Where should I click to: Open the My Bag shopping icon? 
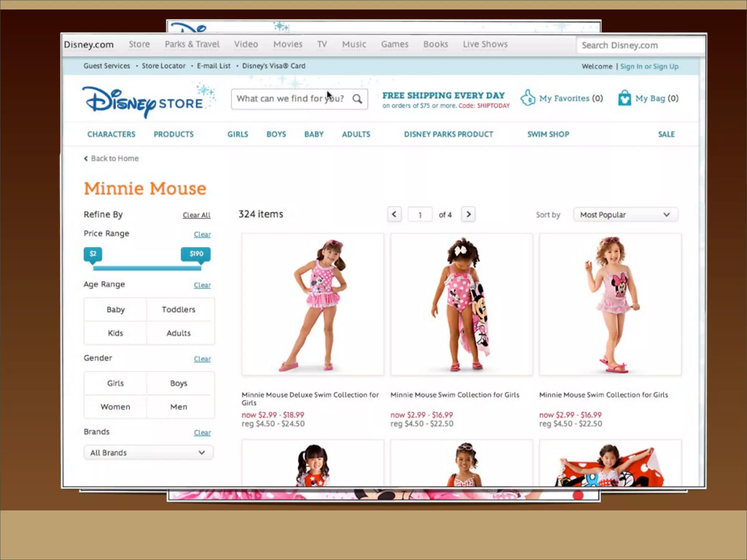pyautogui.click(x=624, y=98)
